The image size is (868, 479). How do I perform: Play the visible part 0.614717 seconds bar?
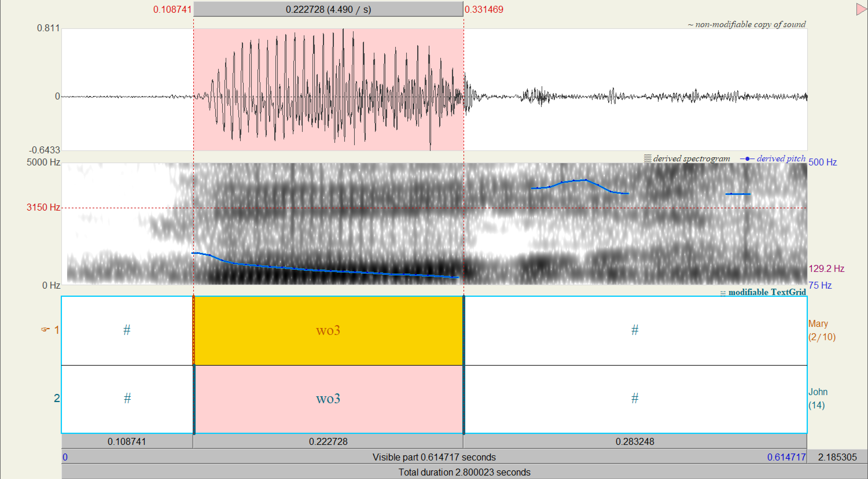[x=434, y=457]
